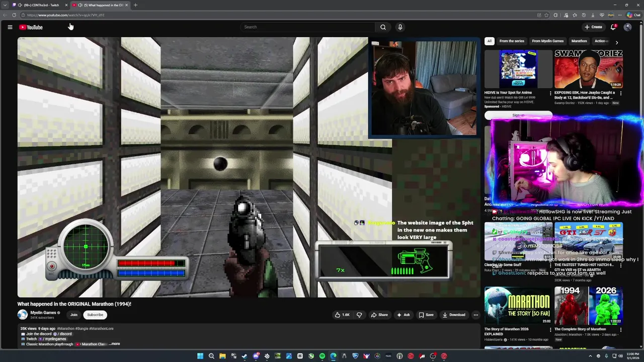
Task: Save the video to a playlist
Action: coord(426,315)
